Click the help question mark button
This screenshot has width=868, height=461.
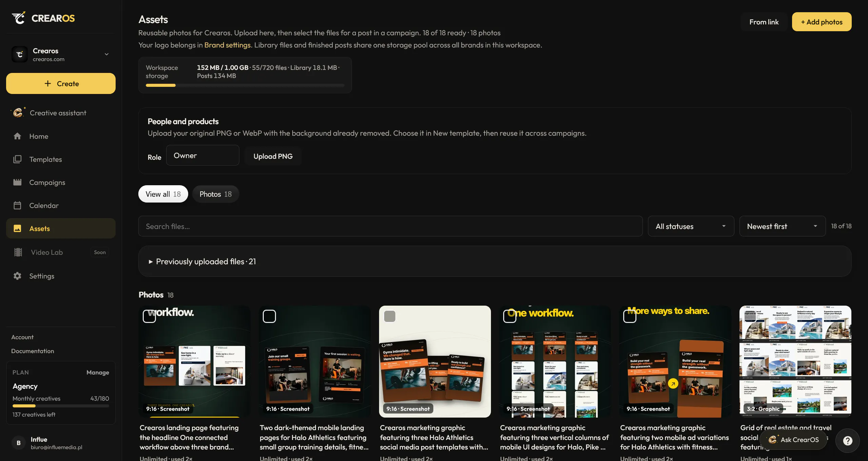pos(847,440)
